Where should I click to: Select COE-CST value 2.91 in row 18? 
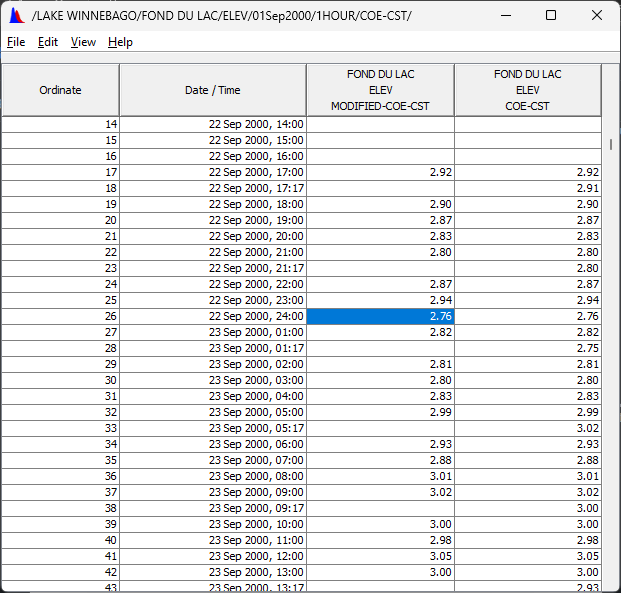528,188
